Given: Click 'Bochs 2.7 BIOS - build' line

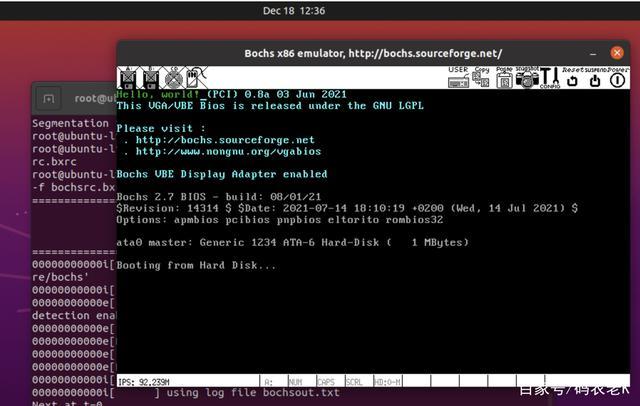Looking at the screenshot, I should point(219,197).
